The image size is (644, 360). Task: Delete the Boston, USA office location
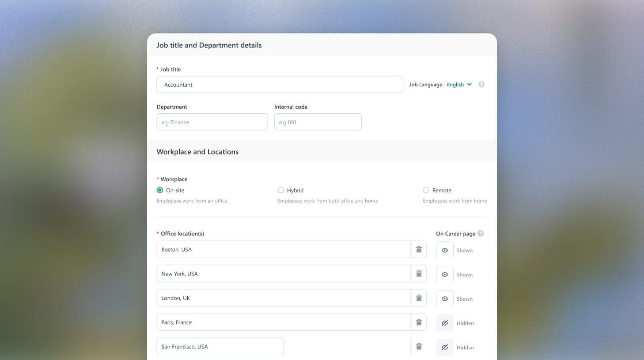pyautogui.click(x=419, y=249)
